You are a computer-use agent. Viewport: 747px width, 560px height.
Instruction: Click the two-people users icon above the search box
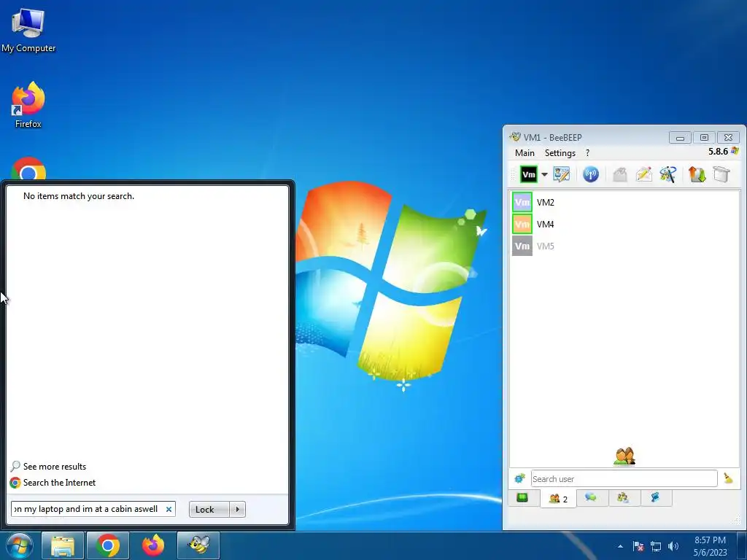tap(624, 456)
